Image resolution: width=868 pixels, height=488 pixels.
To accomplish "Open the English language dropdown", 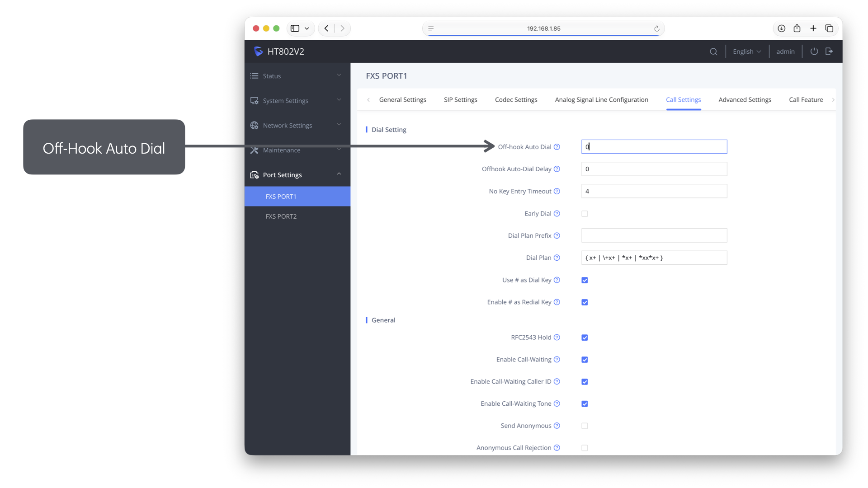I will coord(747,52).
